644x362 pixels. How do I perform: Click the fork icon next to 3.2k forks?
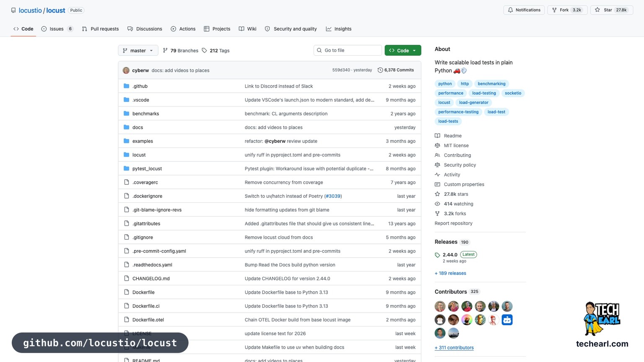(x=437, y=214)
